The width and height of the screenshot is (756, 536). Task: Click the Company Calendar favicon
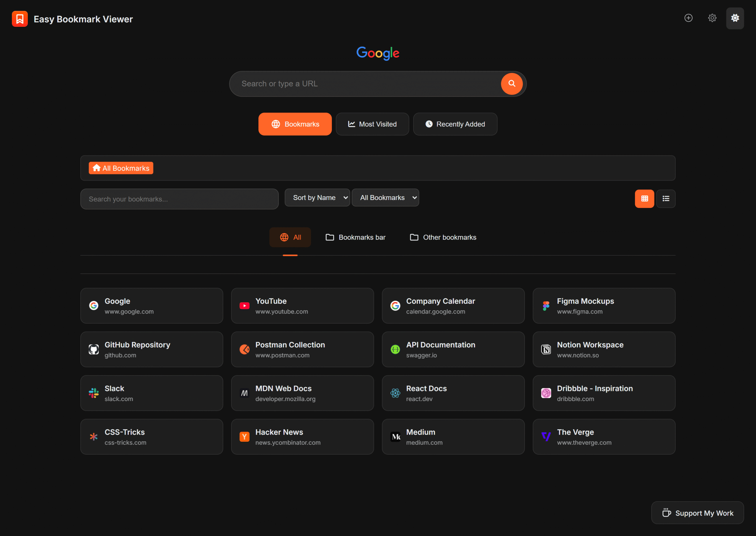[395, 306]
